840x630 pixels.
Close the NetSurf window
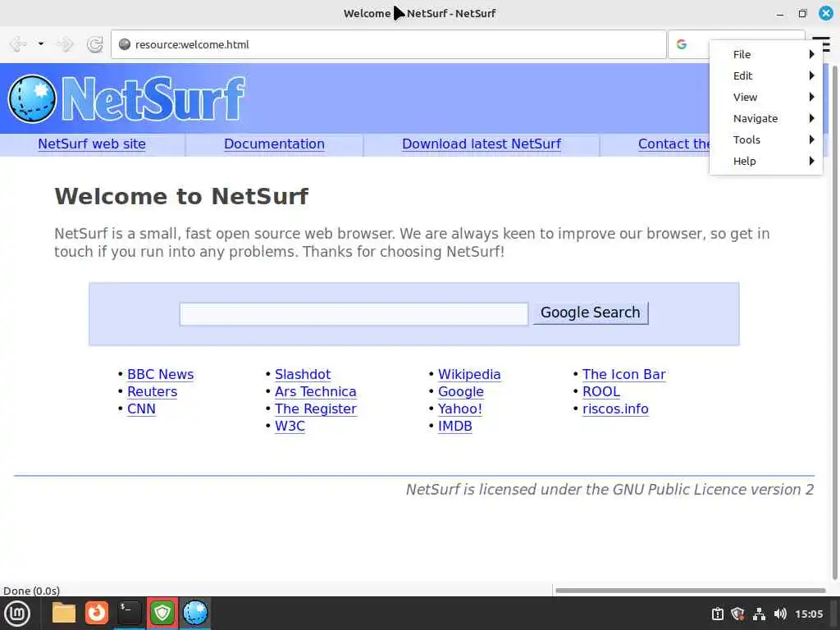click(x=826, y=13)
